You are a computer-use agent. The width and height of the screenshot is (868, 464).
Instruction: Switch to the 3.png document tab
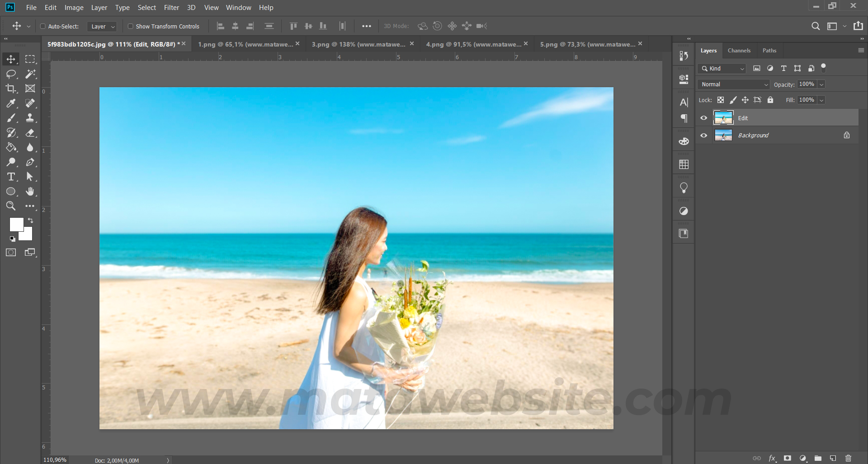click(x=358, y=44)
